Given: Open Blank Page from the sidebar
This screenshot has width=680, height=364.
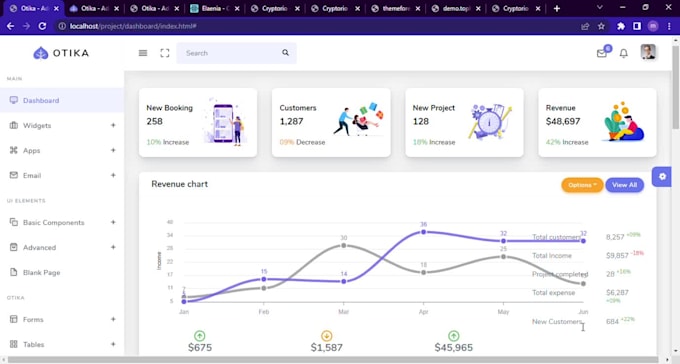Looking at the screenshot, I should coord(62,272).
